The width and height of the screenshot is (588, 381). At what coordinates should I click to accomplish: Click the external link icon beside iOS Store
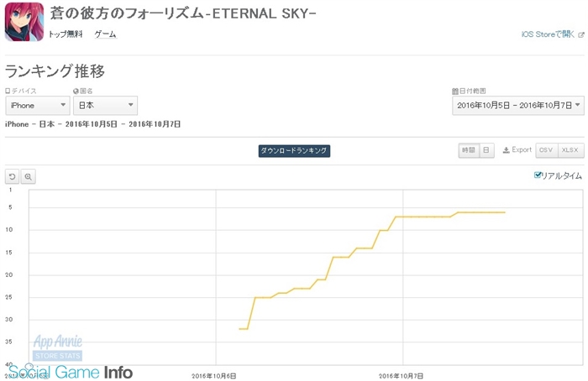pos(581,35)
